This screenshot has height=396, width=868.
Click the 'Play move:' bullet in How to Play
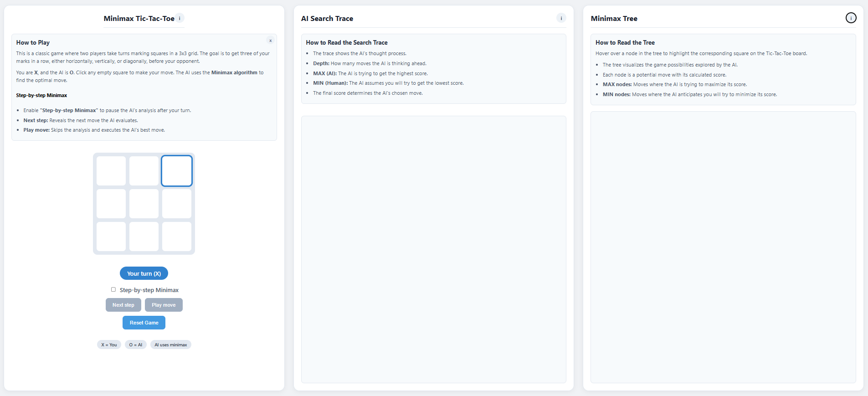click(94, 130)
